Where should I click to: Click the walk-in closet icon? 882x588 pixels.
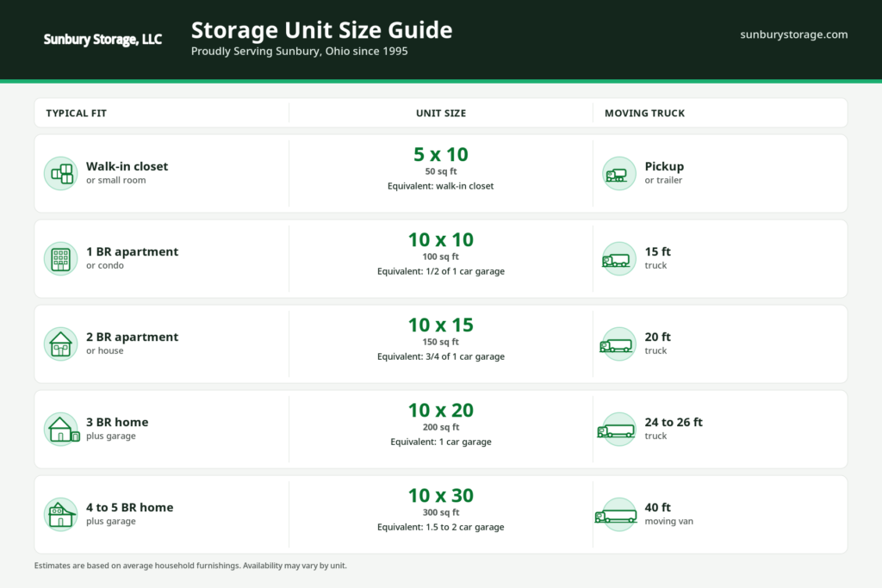pyautogui.click(x=60, y=172)
